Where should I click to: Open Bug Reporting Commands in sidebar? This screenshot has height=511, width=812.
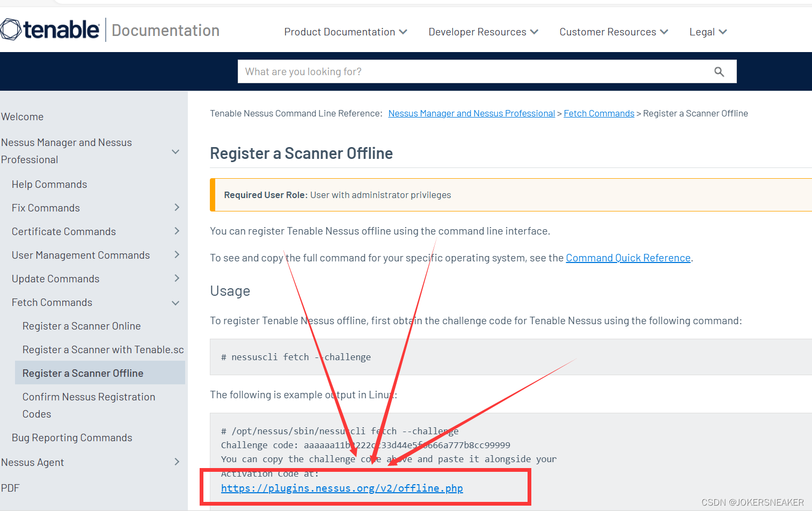tap(72, 437)
